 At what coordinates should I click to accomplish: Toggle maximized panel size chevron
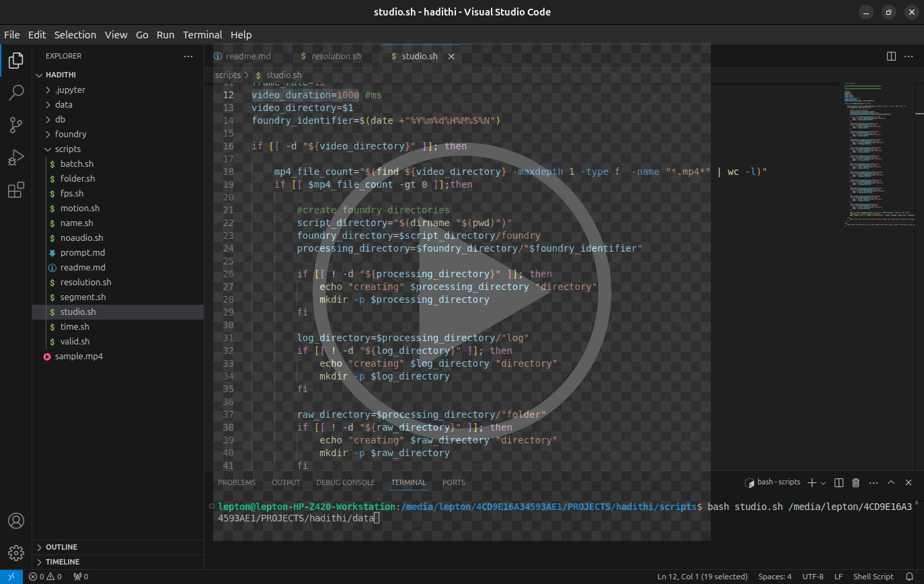coord(891,482)
